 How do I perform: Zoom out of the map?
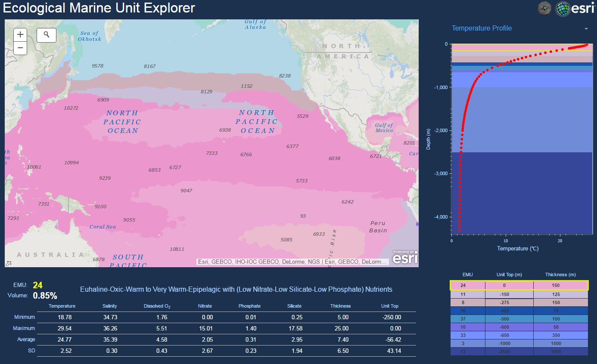pos(20,48)
